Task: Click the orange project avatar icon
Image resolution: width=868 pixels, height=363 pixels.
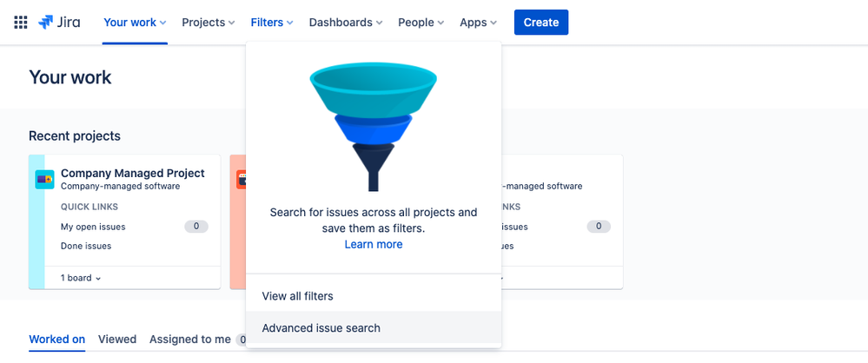Action: (x=242, y=179)
